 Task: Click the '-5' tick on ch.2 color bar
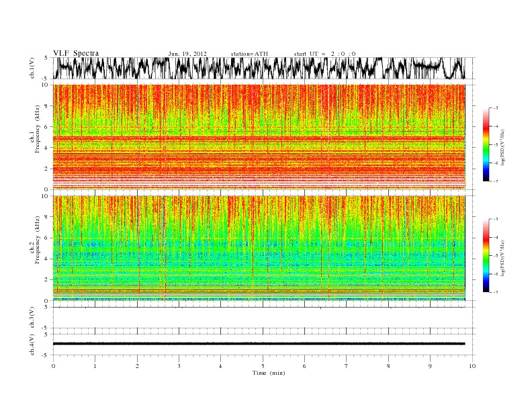pyautogui.click(x=496, y=256)
